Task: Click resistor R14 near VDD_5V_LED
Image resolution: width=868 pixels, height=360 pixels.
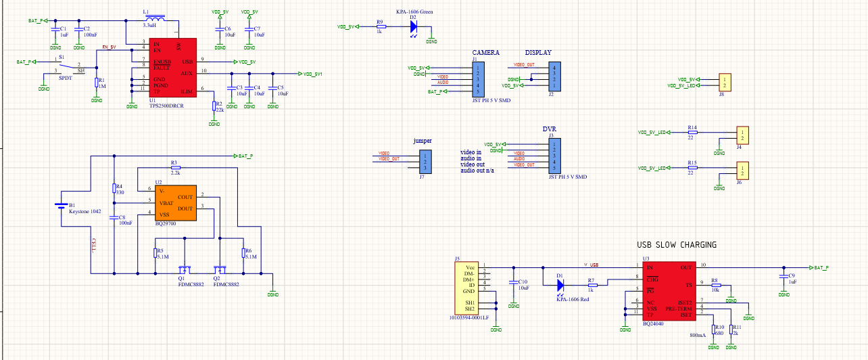Action: pyautogui.click(x=692, y=132)
